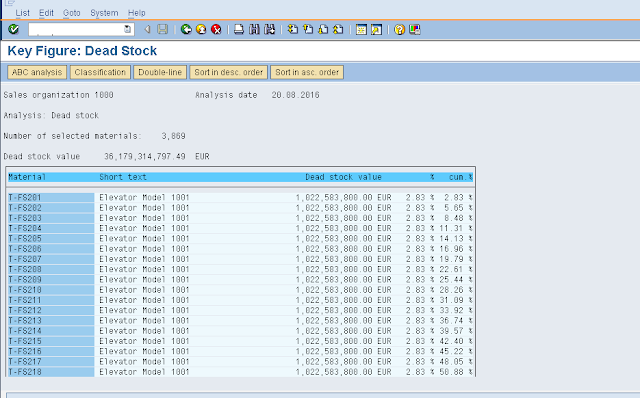Viewport: 640px width, 398px height.
Task: Click the Create New Session icon
Action: click(361, 29)
